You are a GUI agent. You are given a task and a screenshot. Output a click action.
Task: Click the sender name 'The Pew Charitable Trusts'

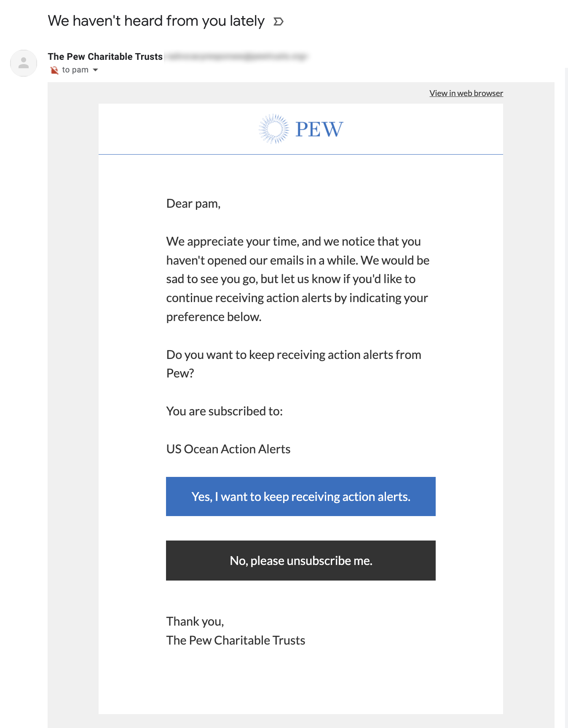tap(105, 56)
